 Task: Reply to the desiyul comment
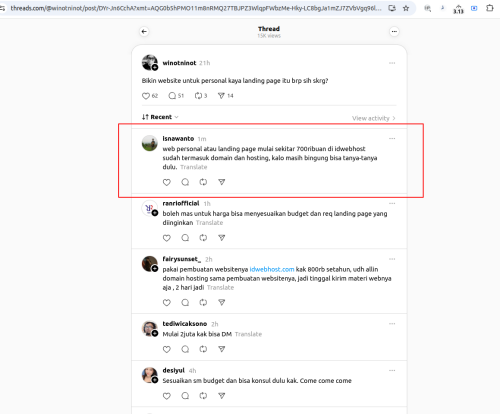(185, 396)
